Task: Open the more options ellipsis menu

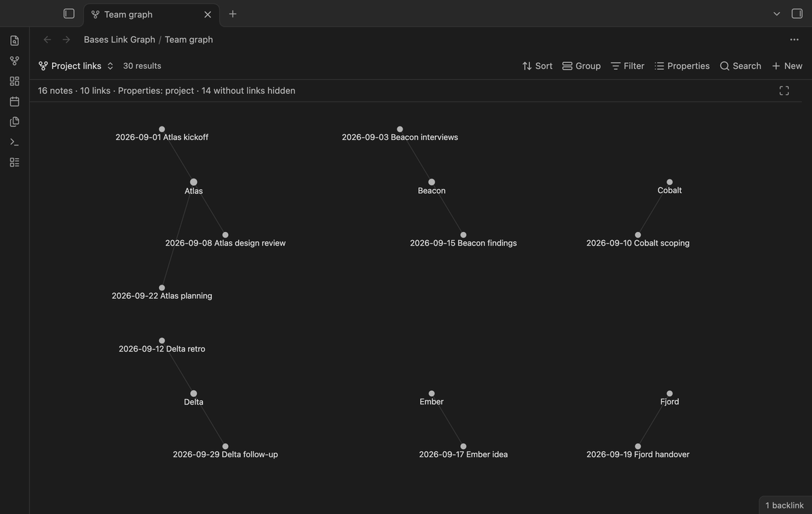Action: click(x=794, y=39)
